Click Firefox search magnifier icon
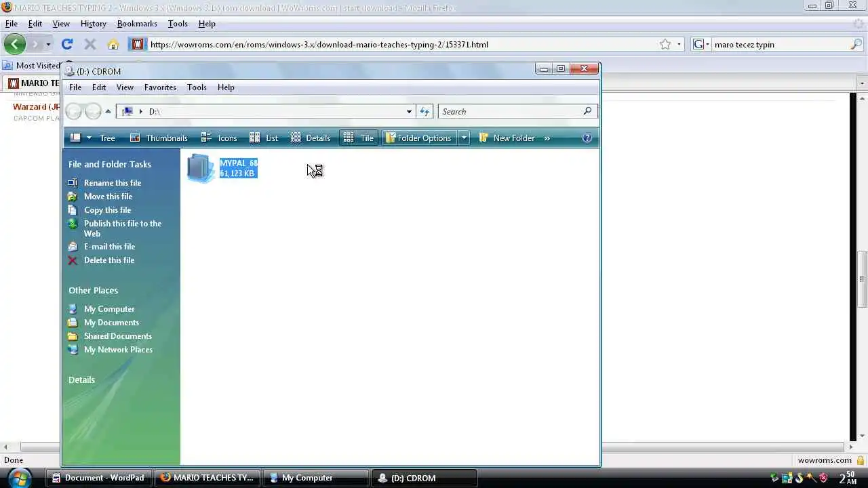 pos(856,44)
